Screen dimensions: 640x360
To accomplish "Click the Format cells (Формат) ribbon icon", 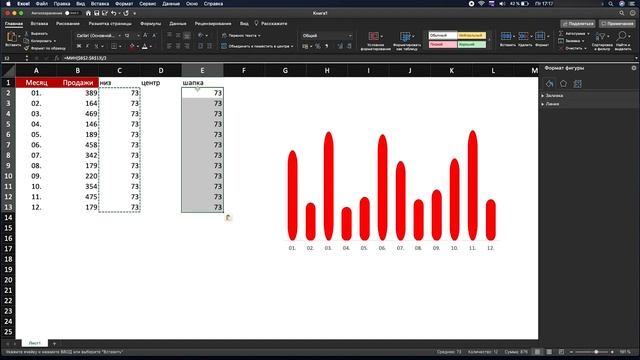I will coord(540,36).
